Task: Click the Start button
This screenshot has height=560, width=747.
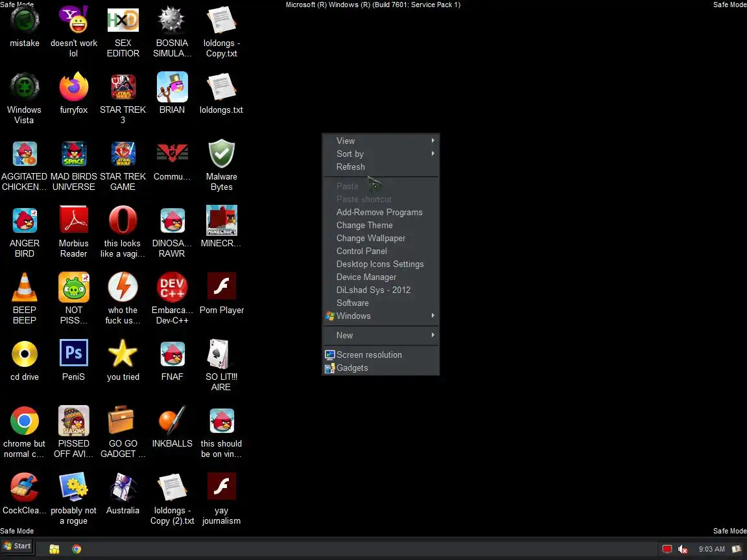Action: click(x=17, y=546)
